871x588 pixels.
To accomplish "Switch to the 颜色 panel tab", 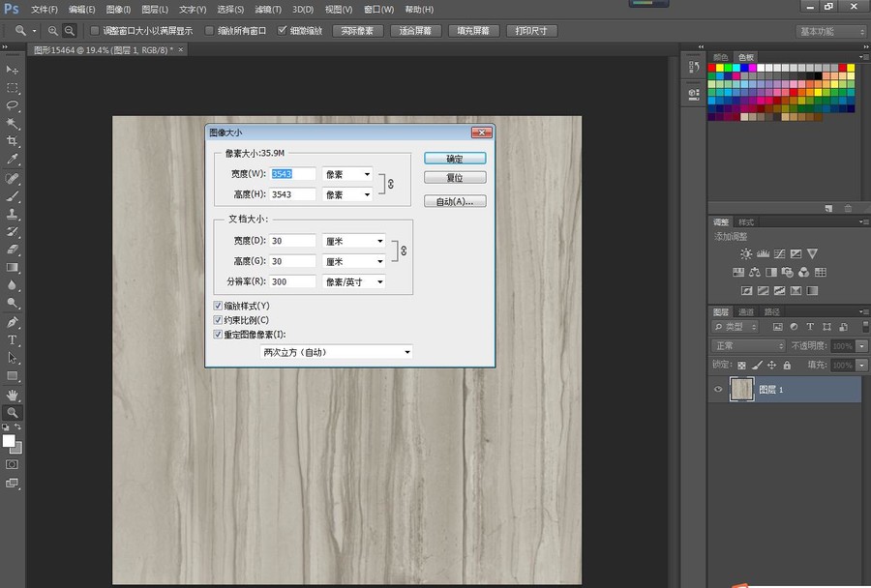I will point(720,57).
